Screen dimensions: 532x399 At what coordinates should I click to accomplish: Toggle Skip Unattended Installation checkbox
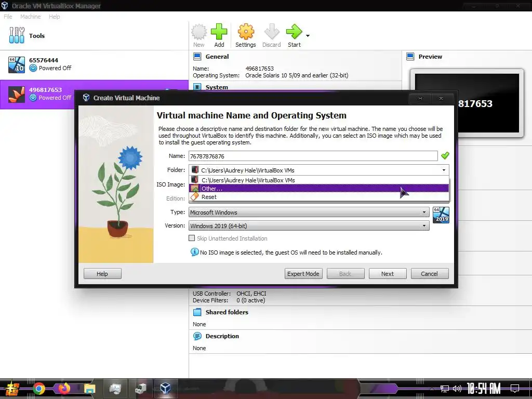(192, 238)
